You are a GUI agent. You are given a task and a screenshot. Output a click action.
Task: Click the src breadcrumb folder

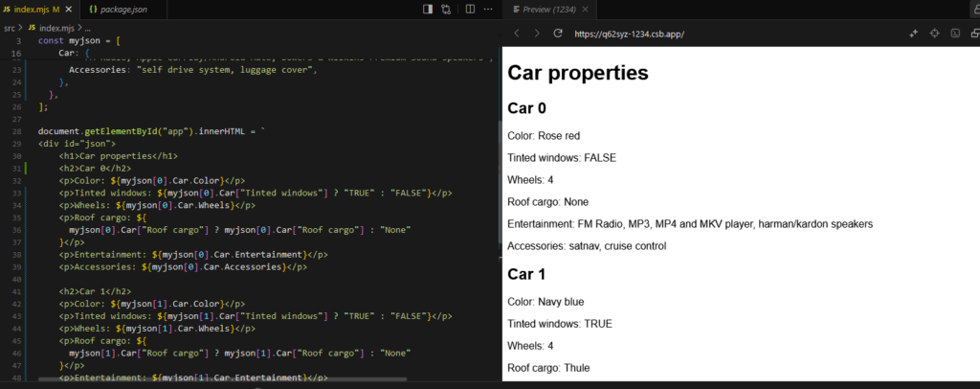pos(10,28)
